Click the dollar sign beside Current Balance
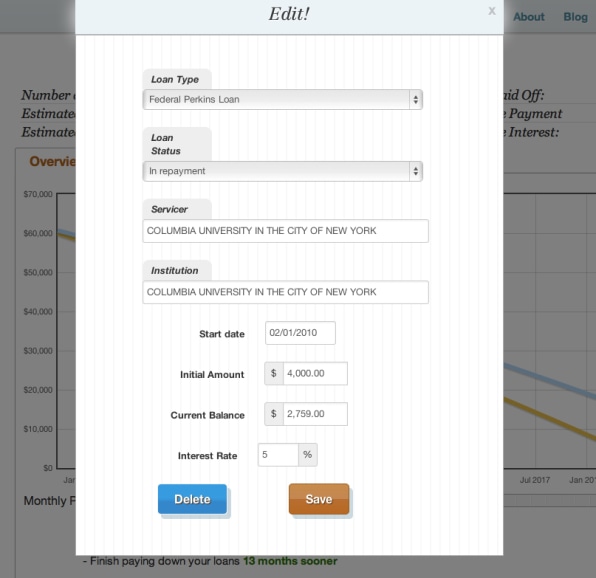Image resolution: width=596 pixels, height=578 pixels. point(274,414)
